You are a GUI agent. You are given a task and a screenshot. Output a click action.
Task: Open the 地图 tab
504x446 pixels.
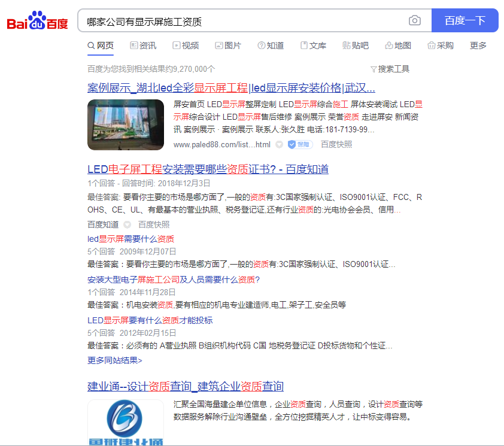click(398, 45)
